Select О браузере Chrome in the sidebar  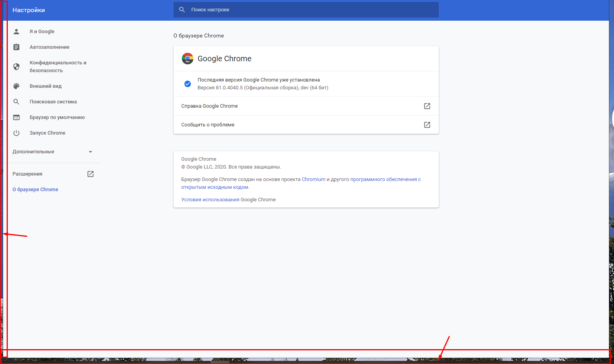click(35, 190)
